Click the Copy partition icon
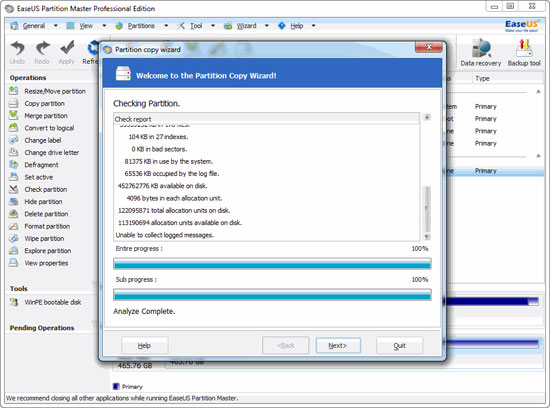This screenshot has width=550, height=408. pyautogui.click(x=14, y=103)
